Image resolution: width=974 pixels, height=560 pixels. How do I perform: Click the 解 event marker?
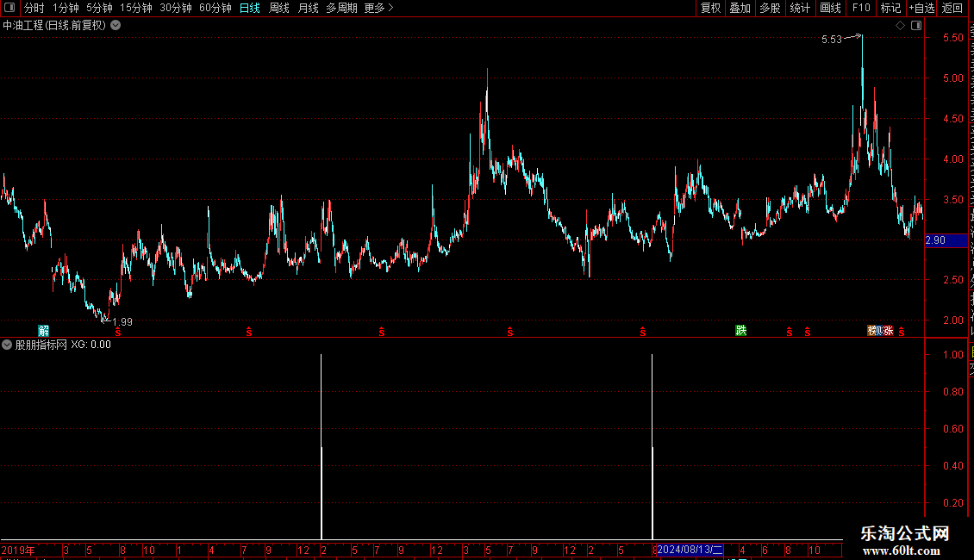(43, 330)
